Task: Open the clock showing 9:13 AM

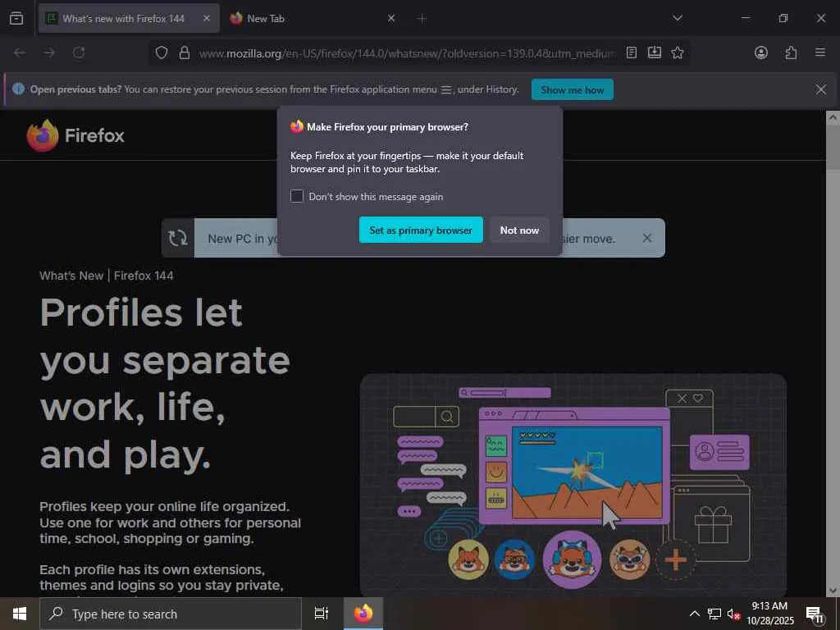Action: tap(769, 614)
